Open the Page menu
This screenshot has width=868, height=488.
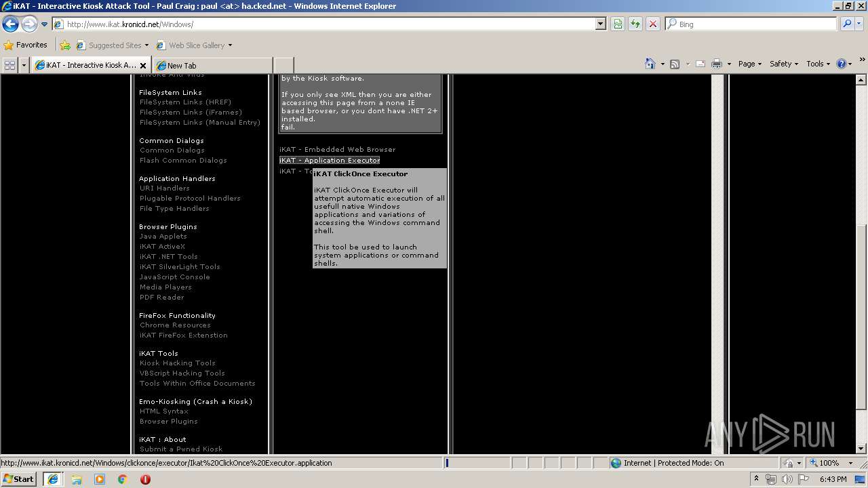point(749,64)
